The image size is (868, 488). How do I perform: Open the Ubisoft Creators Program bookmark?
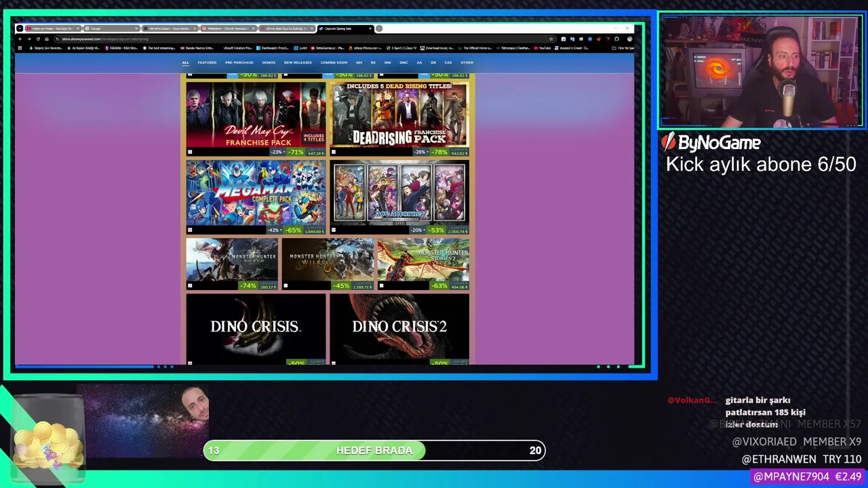[237, 48]
